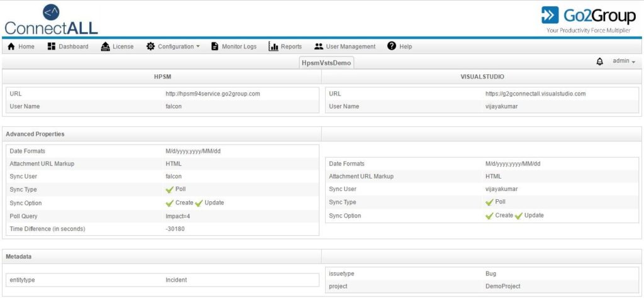The height and width of the screenshot is (298, 644).
Task: Click the Home house icon
Action: coord(11,47)
